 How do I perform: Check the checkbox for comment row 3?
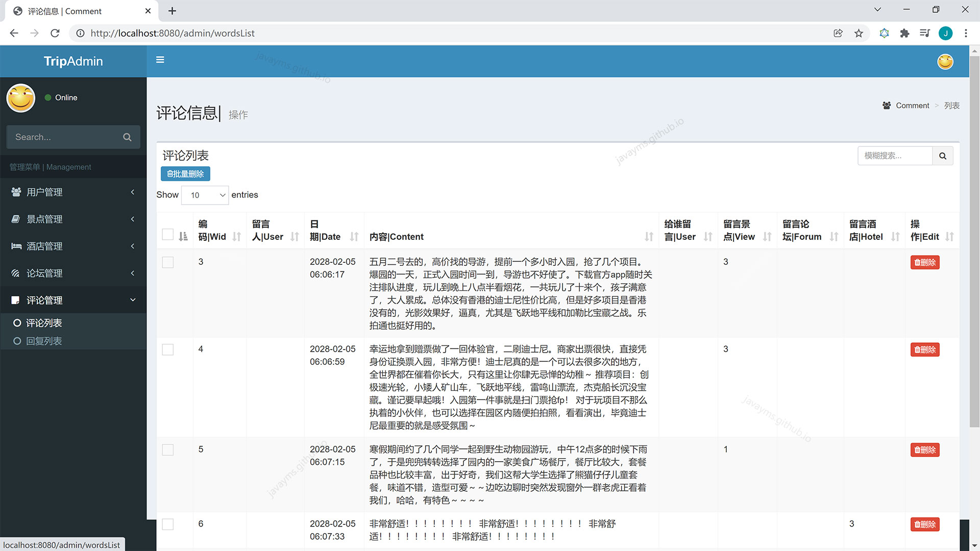(167, 262)
